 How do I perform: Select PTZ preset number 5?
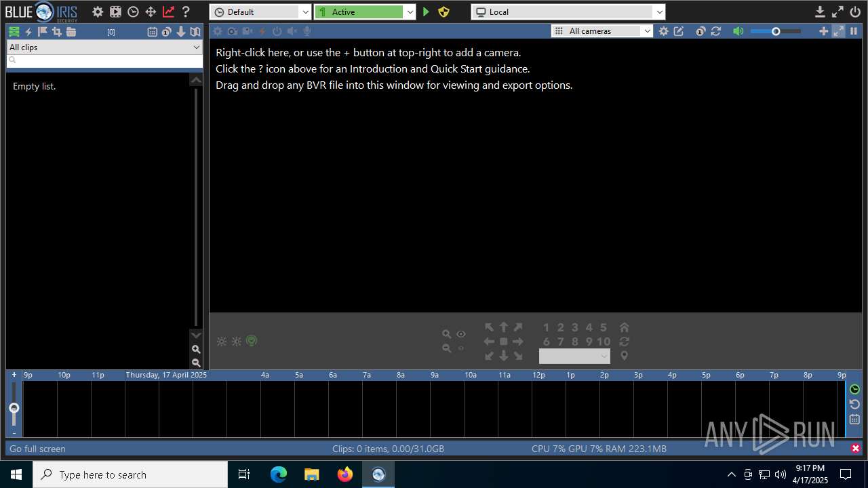[604, 327]
